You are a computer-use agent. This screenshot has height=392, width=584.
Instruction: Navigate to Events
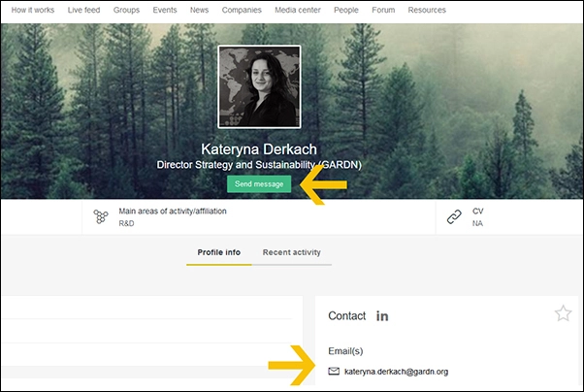tap(165, 11)
